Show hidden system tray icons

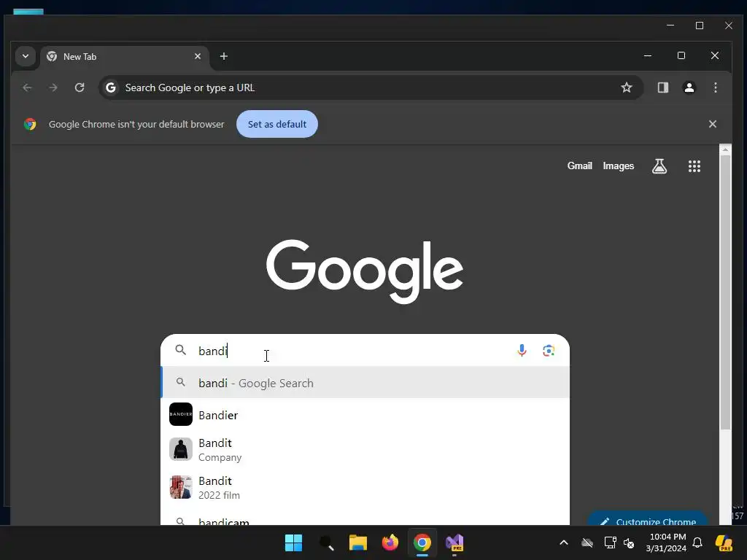point(564,542)
